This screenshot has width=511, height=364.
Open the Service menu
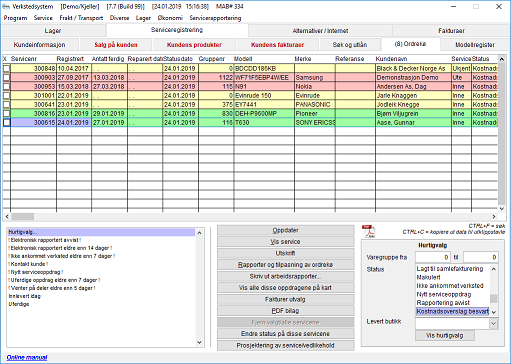tap(43, 18)
